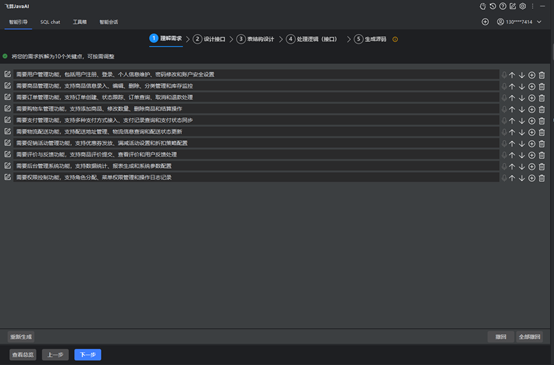
Task: Click the 物流配送 requirement text
Action: pyautogui.click(x=99, y=131)
